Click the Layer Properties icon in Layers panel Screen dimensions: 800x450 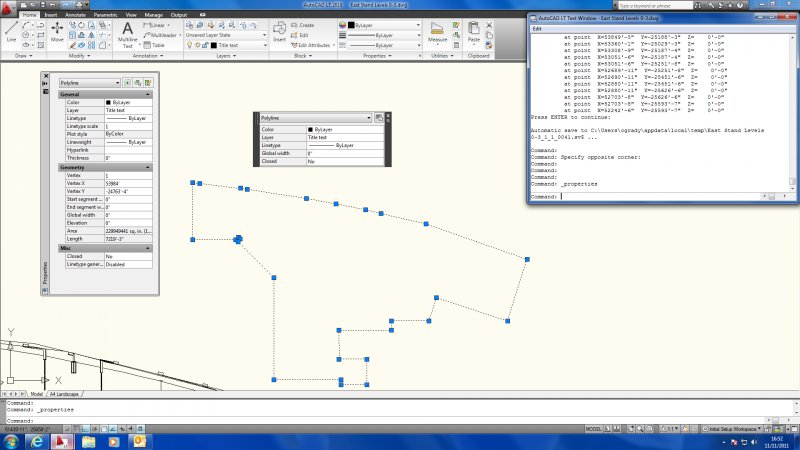click(189, 25)
